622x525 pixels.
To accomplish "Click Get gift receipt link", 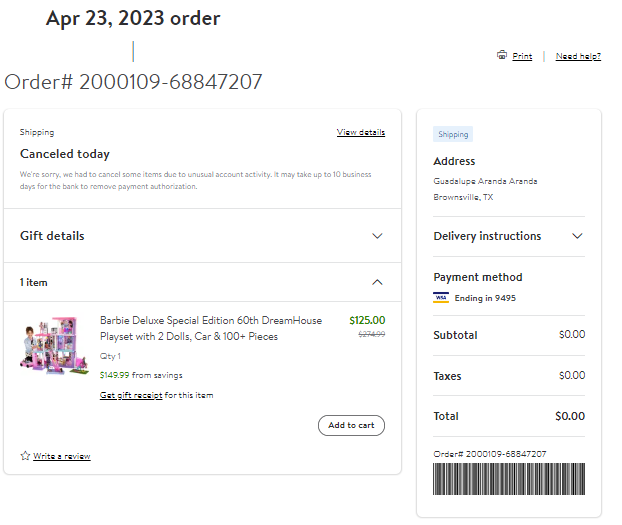I will [x=131, y=395].
